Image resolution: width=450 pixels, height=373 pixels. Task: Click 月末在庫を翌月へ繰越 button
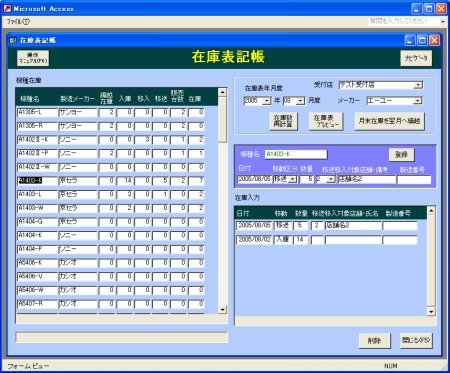click(389, 121)
